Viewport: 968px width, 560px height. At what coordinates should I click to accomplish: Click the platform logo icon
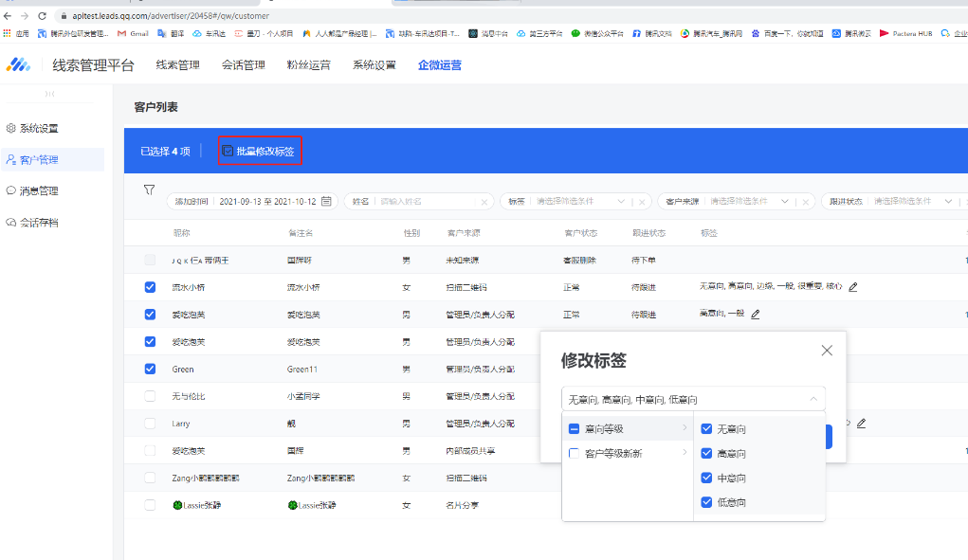click(19, 65)
